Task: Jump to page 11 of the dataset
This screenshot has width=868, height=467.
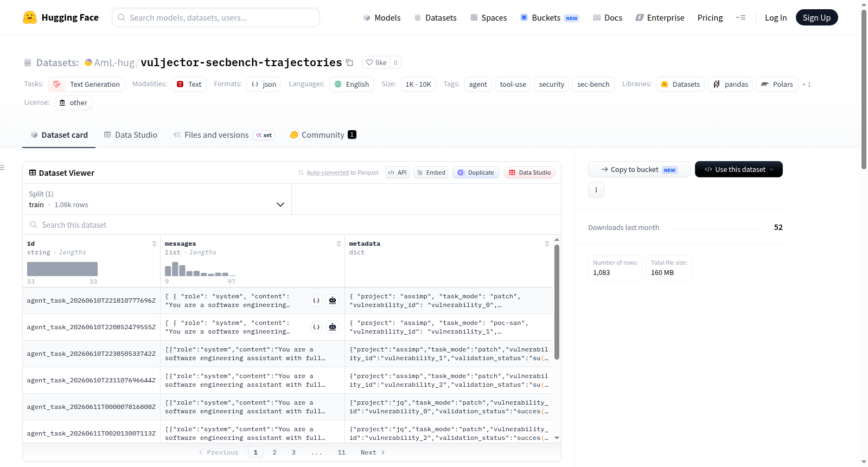Action: [341, 452]
